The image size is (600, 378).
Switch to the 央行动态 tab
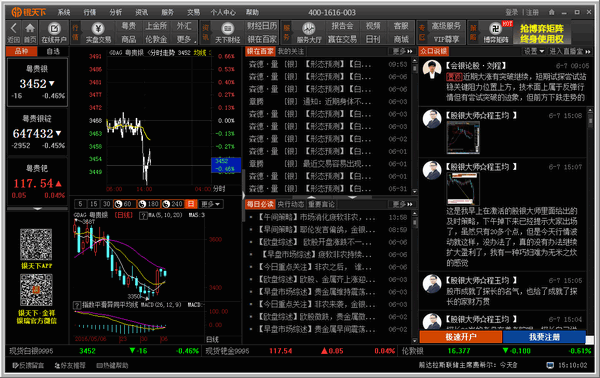tap(290, 204)
